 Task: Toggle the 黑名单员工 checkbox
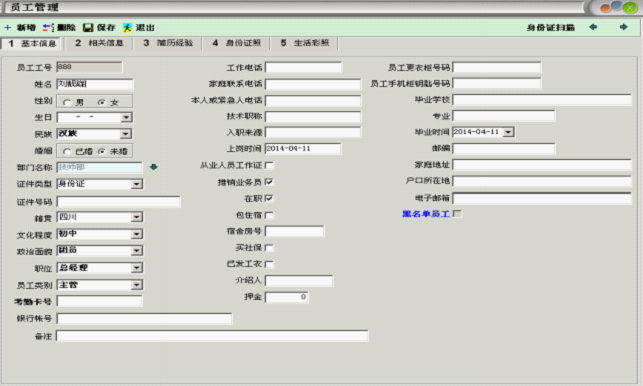tap(457, 214)
